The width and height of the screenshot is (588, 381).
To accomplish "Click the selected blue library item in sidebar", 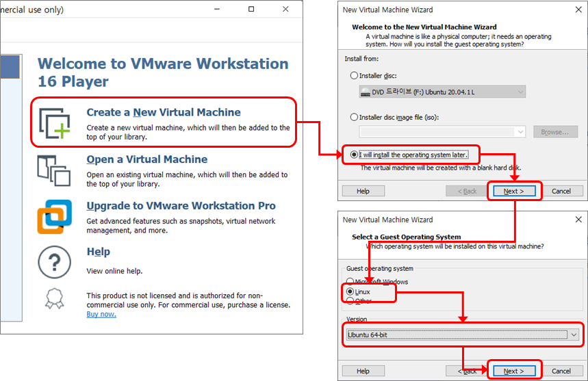I will tap(10, 66).
